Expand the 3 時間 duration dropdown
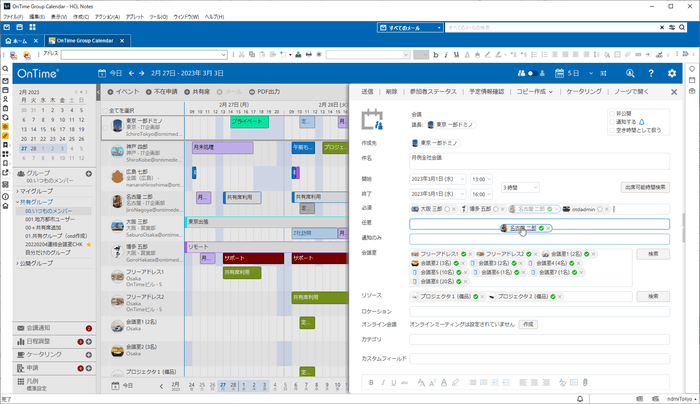 (x=521, y=187)
